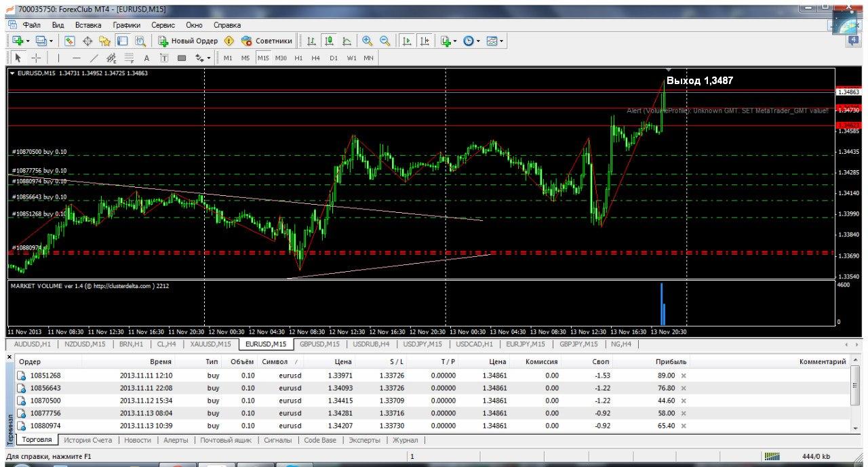Toggle chart shift from right border
868x467 pixels.
click(x=425, y=41)
